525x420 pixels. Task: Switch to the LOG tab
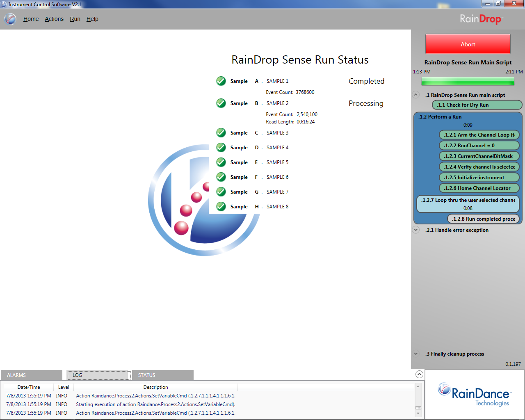[98, 375]
